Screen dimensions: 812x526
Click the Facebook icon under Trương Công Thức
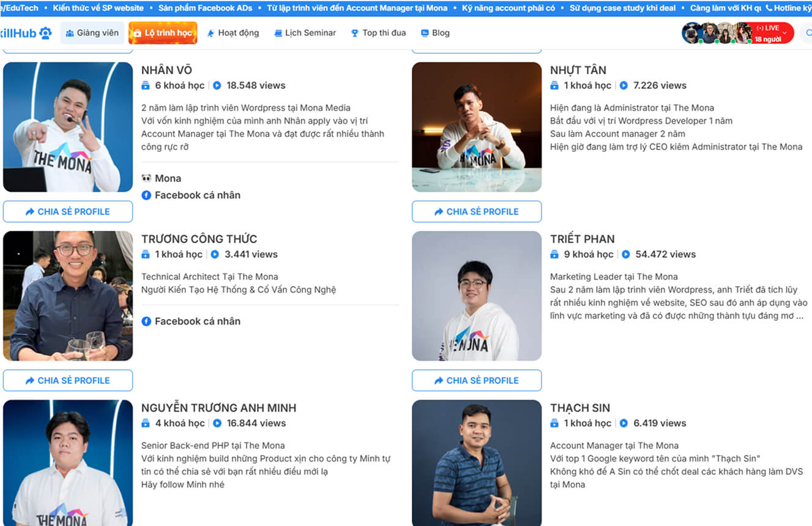click(x=146, y=321)
